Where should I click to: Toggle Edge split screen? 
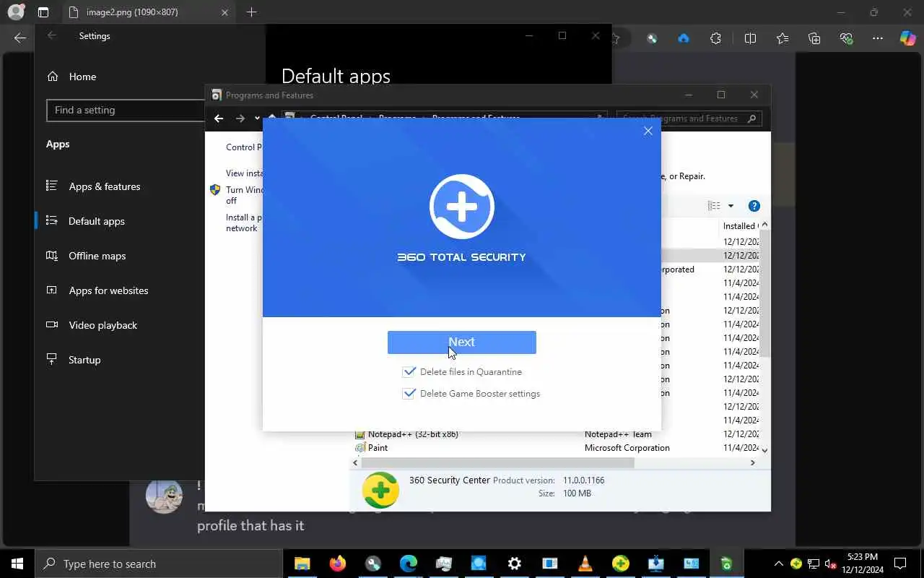(x=750, y=38)
